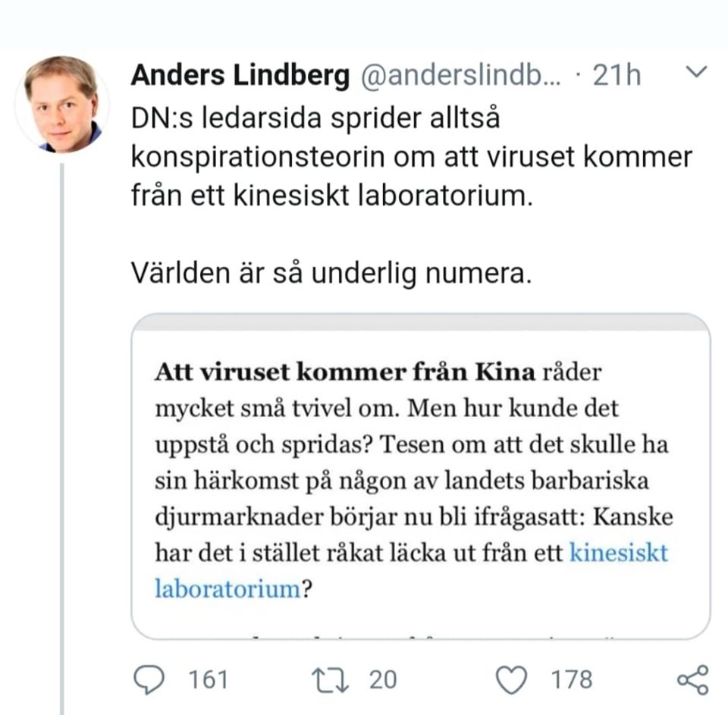Screen dimensions: 728x715
Task: Click the 21h timestamp
Action: [x=617, y=75]
